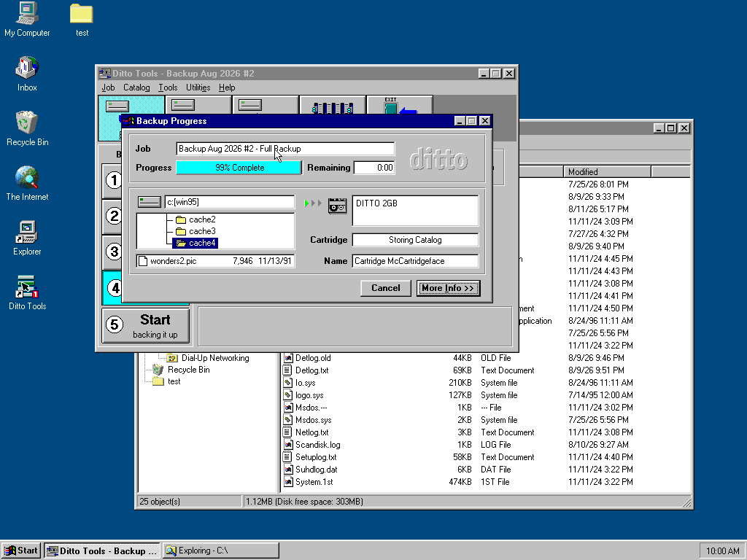Open the Inbox desktop icon

[x=27, y=74]
